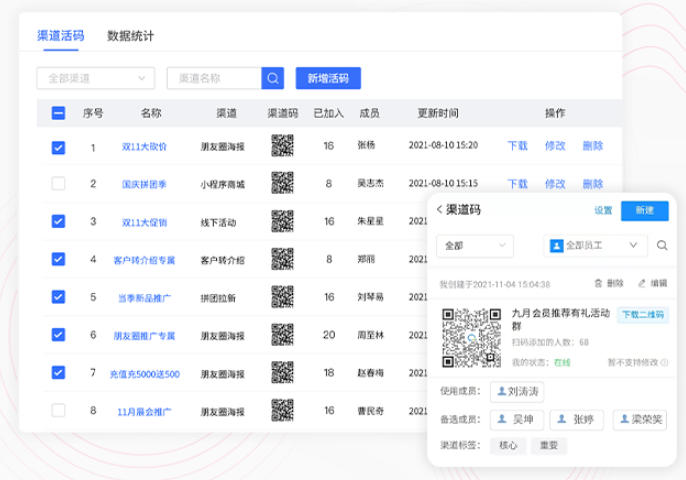Screen dimensions: 686x480
Task: Open the 客户转介绍专属 name link
Action: click(144, 260)
